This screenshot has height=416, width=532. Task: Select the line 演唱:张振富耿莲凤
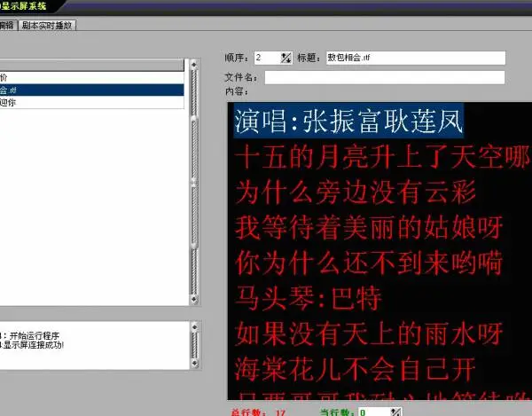coord(348,122)
